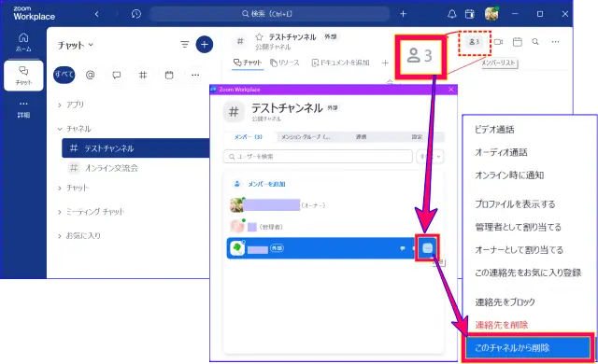Screen dimensions: 598x364
Task: Click the main search field (検索)
Action: point(270,14)
